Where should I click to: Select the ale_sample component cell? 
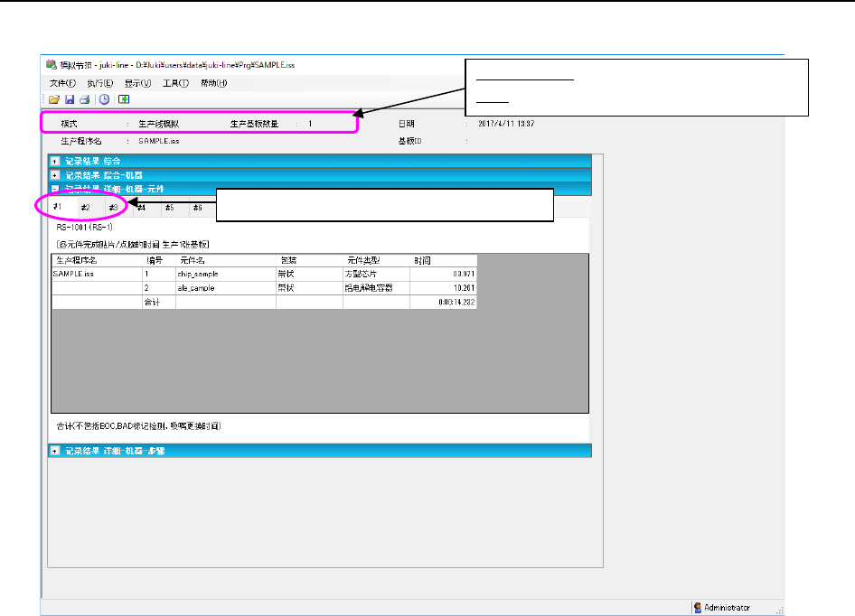(226, 288)
